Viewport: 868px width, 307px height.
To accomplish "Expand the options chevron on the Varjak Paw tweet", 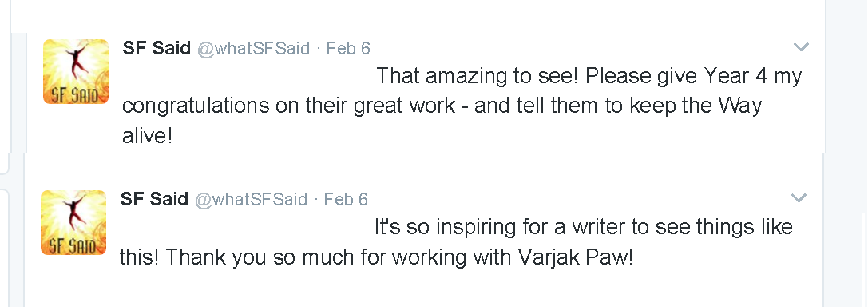I will (799, 197).
